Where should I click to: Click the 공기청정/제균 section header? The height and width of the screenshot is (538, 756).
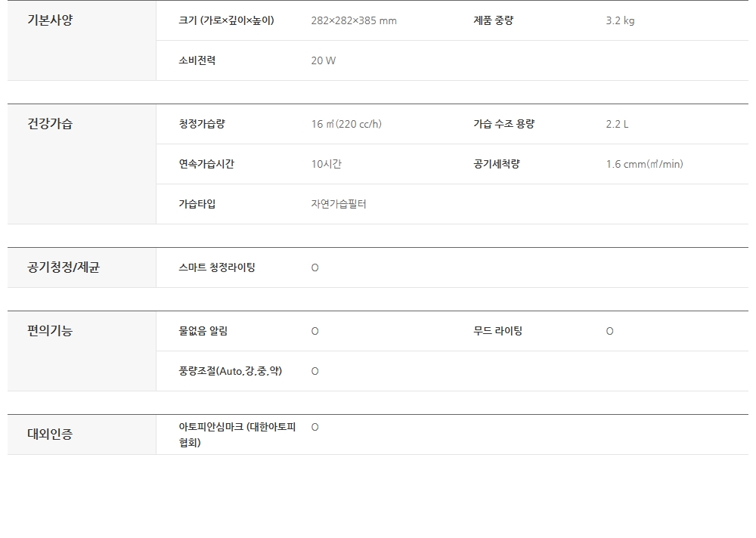[64, 267]
